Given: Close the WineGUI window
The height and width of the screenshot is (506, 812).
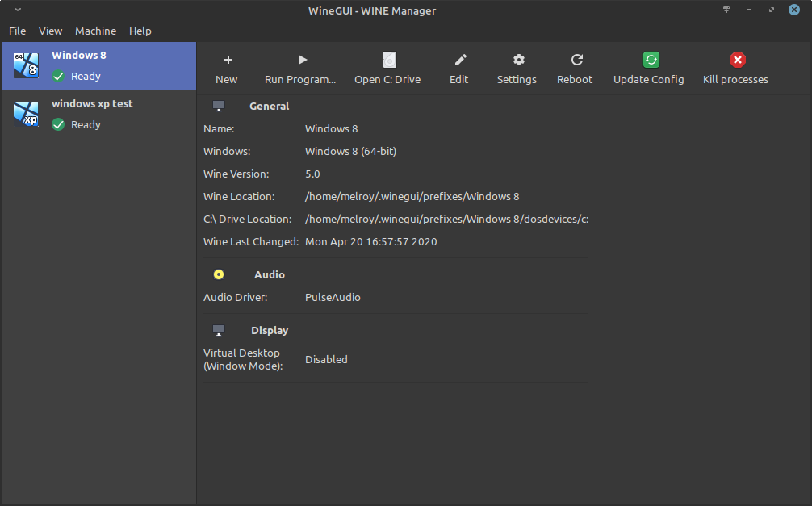Looking at the screenshot, I should coord(794,10).
